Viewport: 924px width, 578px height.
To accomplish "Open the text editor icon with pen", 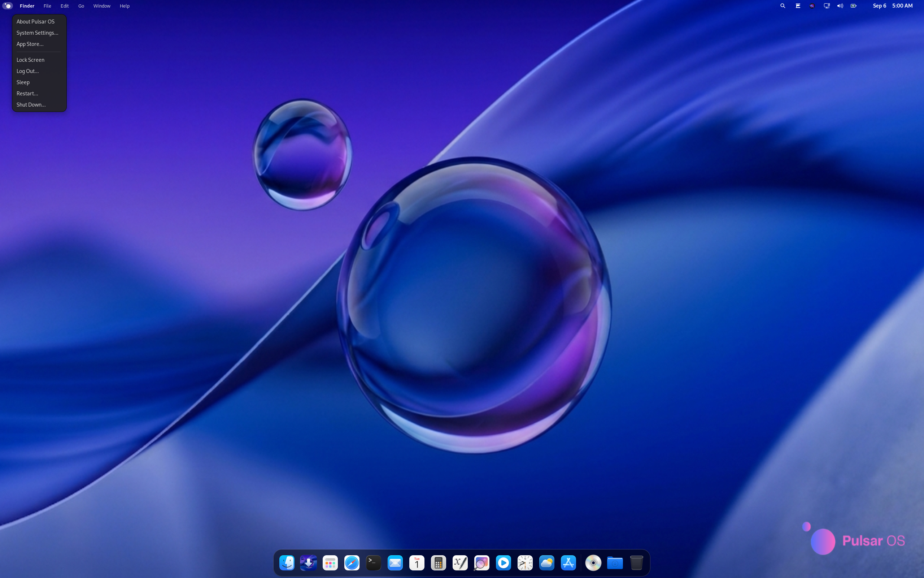I will 460,563.
